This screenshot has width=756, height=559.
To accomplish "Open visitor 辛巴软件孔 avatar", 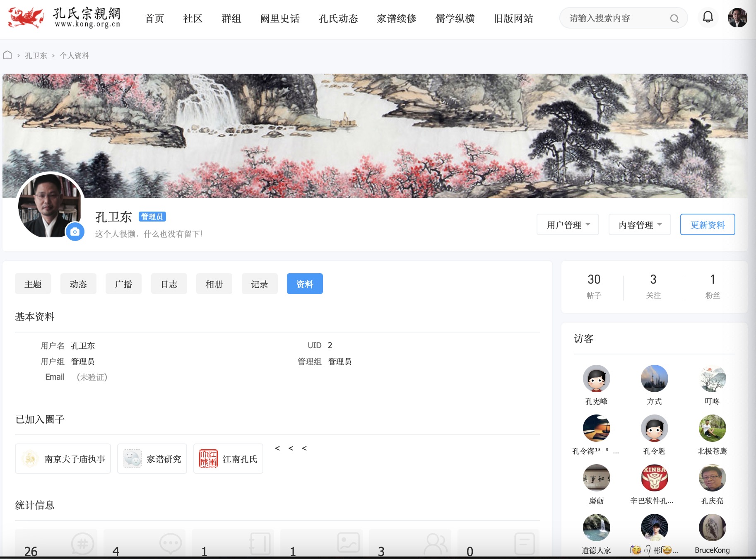I will coord(654,478).
